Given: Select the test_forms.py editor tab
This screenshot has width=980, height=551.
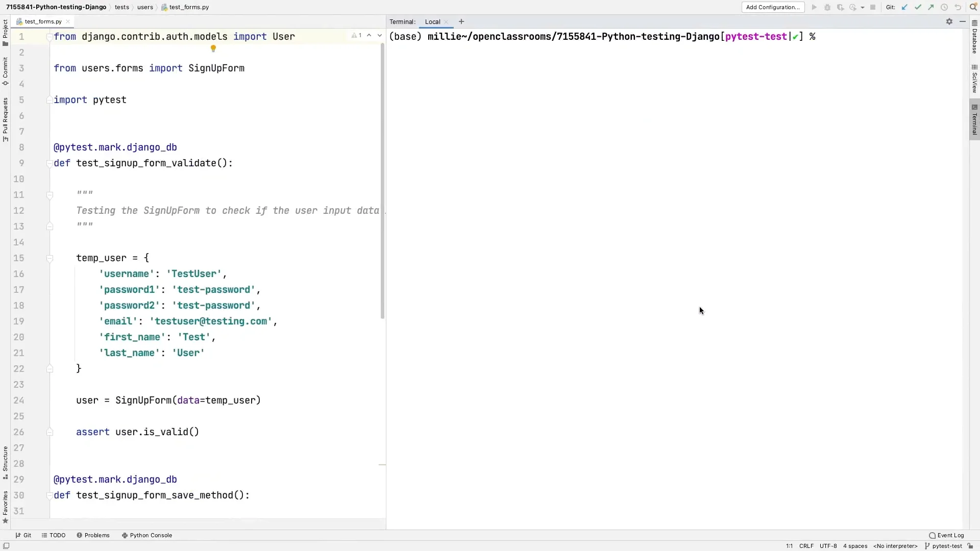Looking at the screenshot, I should tap(43, 21).
